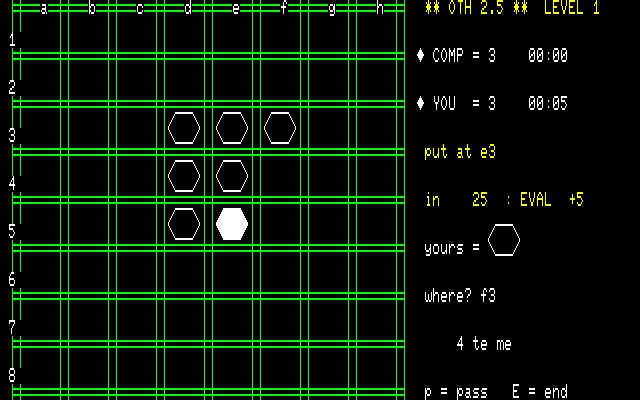Viewport: 640px width, 400px height.
Task: Click the 'COMP = 3' score
Action: 464,55
